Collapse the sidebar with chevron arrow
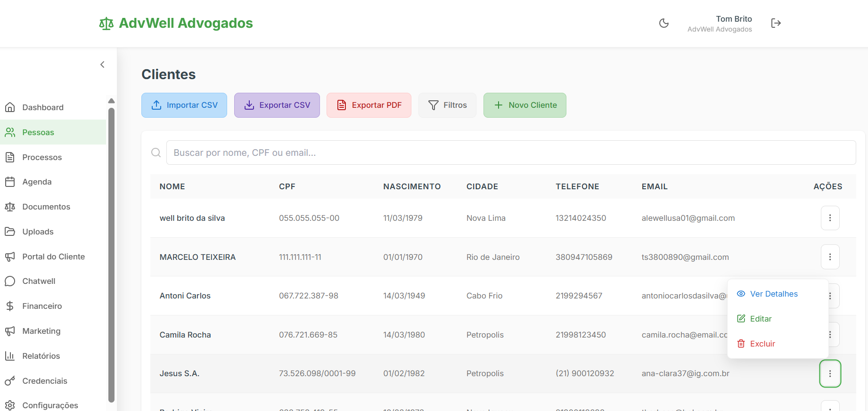 (x=102, y=64)
